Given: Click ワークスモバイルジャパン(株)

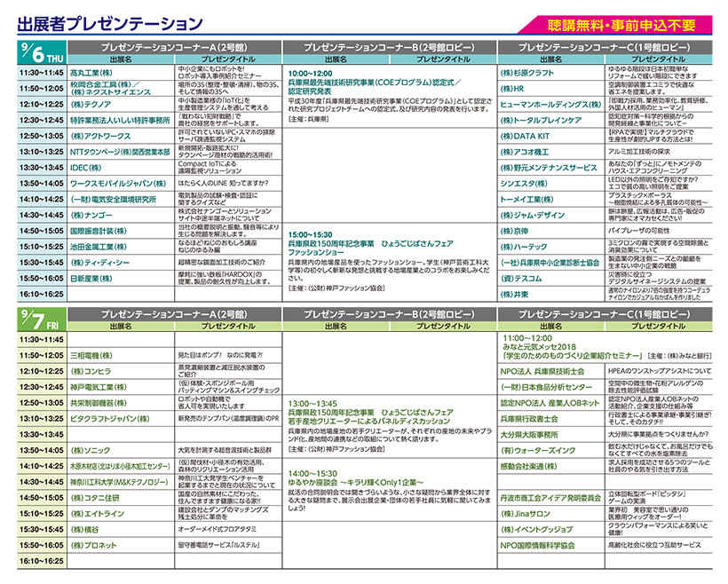Looking at the screenshot, I should 118,184.
